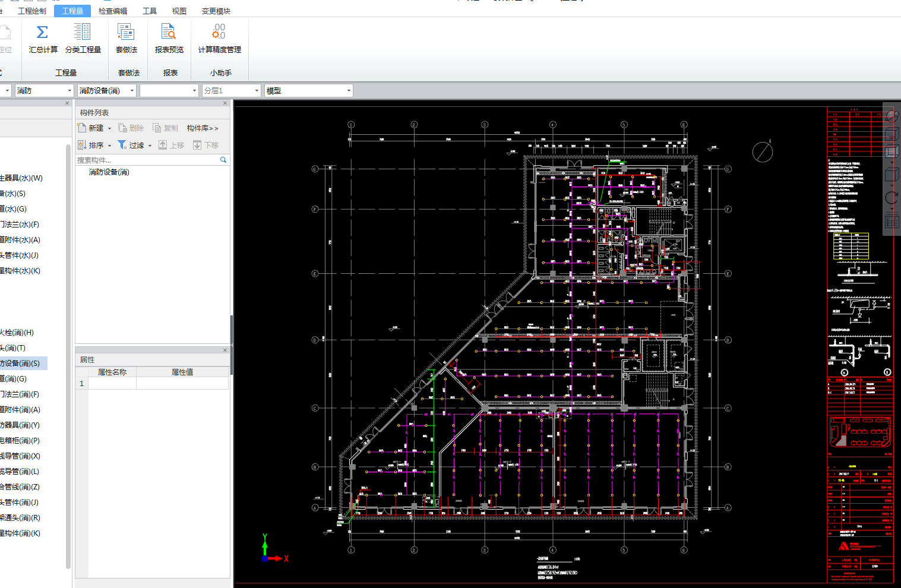The width and height of the screenshot is (901, 588).
Task: Click the transparent wireframe cube icon
Action: coord(892,152)
